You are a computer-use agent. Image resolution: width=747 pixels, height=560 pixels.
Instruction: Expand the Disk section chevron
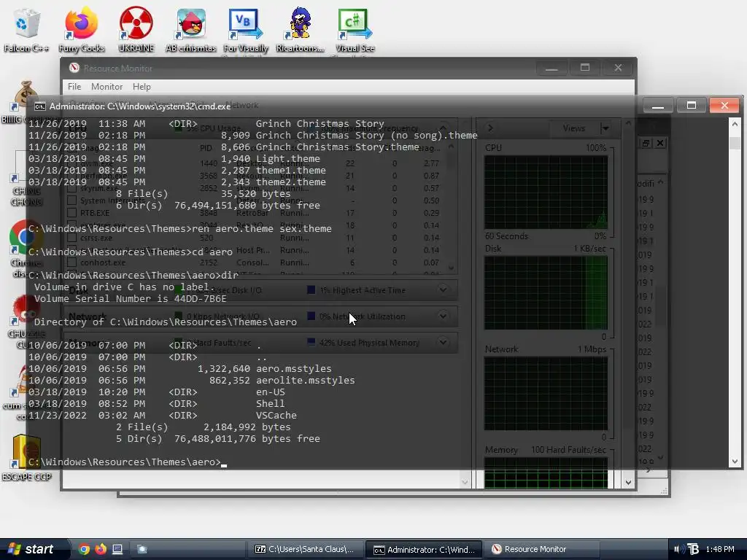(x=443, y=289)
